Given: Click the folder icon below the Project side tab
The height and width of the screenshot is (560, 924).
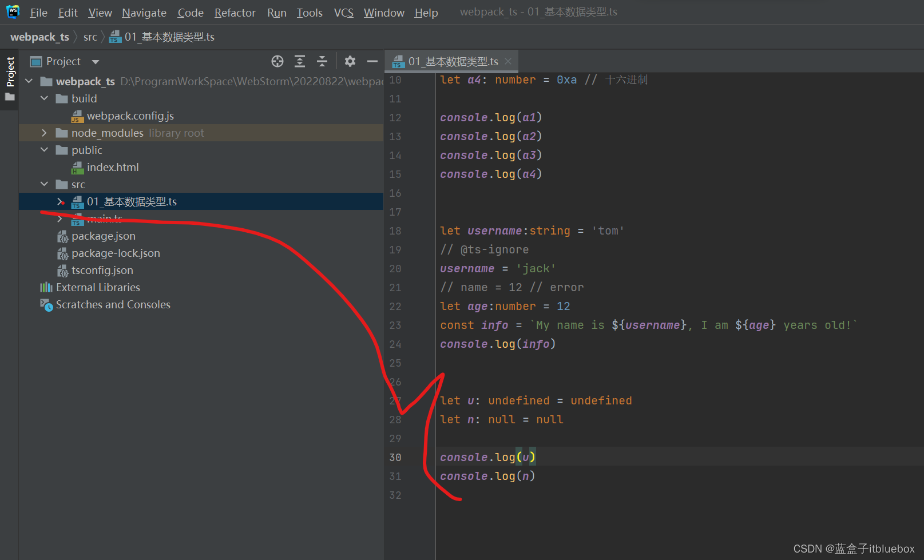Looking at the screenshot, I should 10,97.
